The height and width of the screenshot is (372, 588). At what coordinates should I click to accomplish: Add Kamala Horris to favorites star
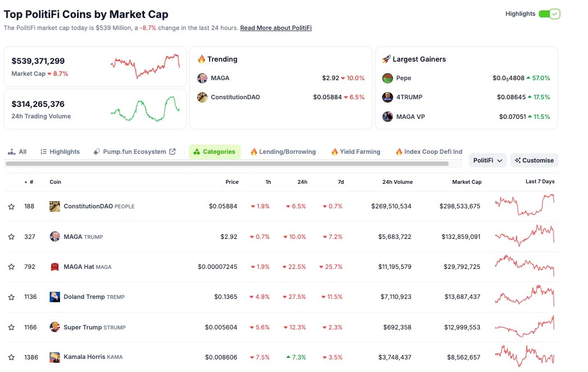(x=11, y=357)
